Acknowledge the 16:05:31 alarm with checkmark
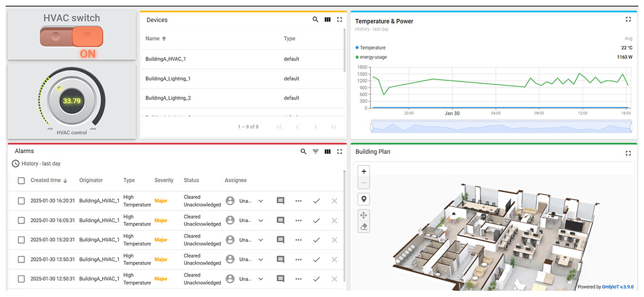Screen dimensions: 644x297 coord(316,221)
